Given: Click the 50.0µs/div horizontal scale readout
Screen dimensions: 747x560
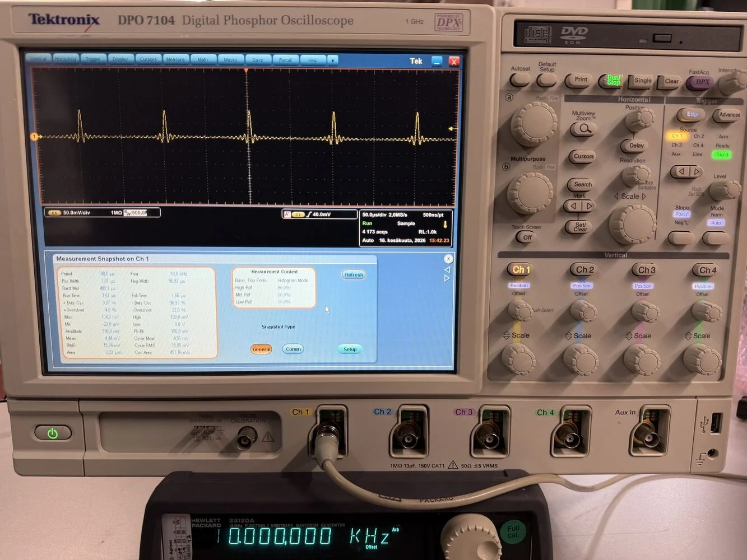Looking at the screenshot, I should (375, 214).
